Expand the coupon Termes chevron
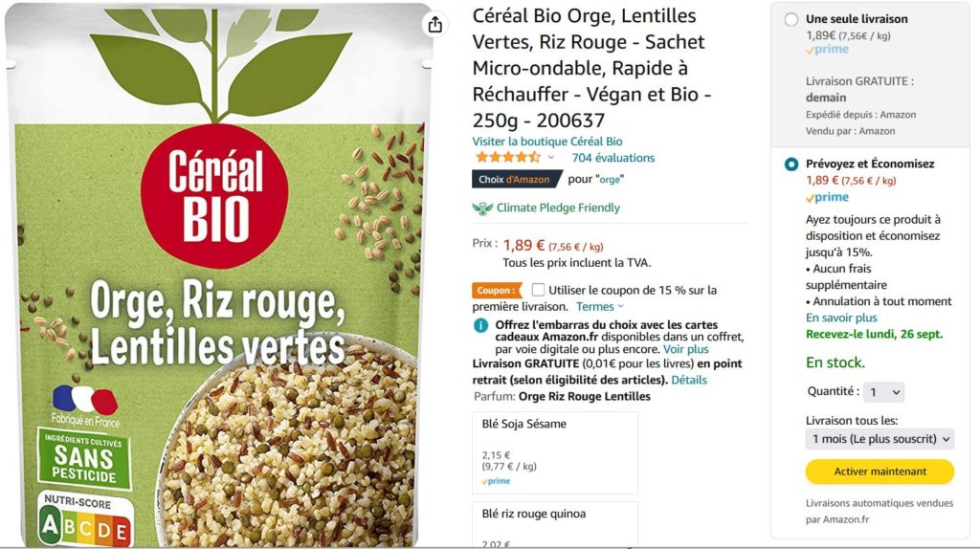980x549 pixels. [620, 307]
